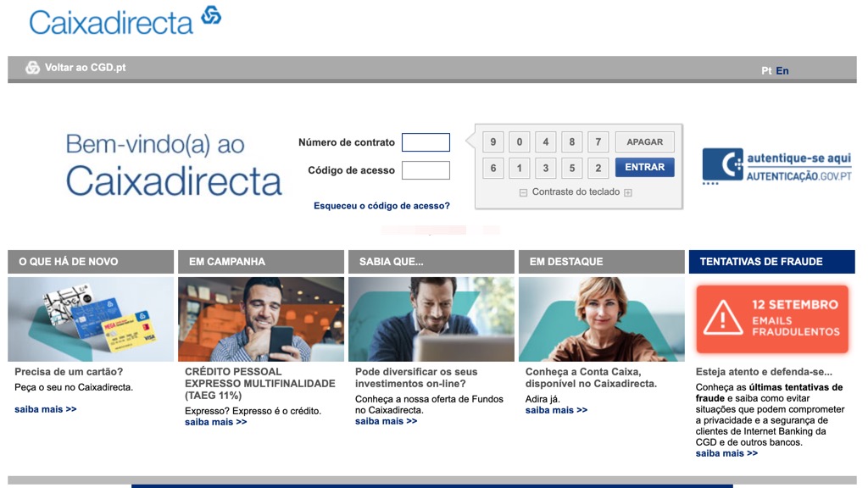The height and width of the screenshot is (488, 868).
Task: Open the Voltar ao CGD.pt link
Action: [85, 68]
